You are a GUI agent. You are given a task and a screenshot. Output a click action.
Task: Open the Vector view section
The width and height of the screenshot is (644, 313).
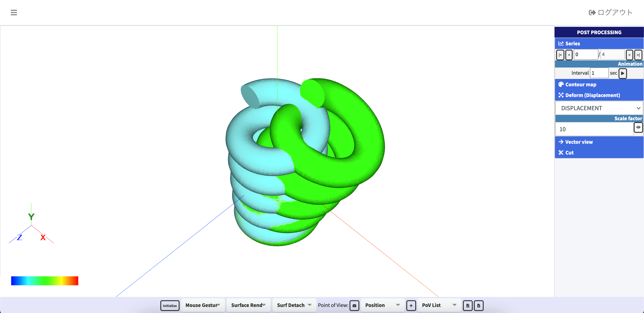click(599, 142)
